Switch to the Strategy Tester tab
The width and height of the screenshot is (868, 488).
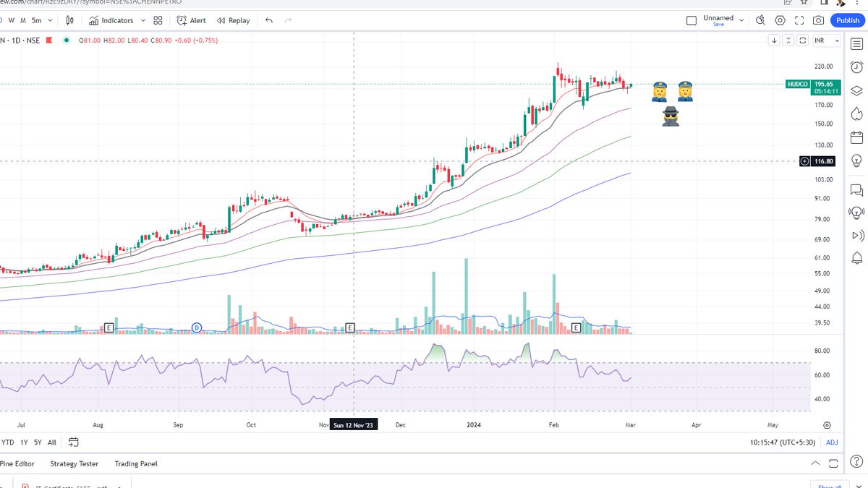point(75,463)
